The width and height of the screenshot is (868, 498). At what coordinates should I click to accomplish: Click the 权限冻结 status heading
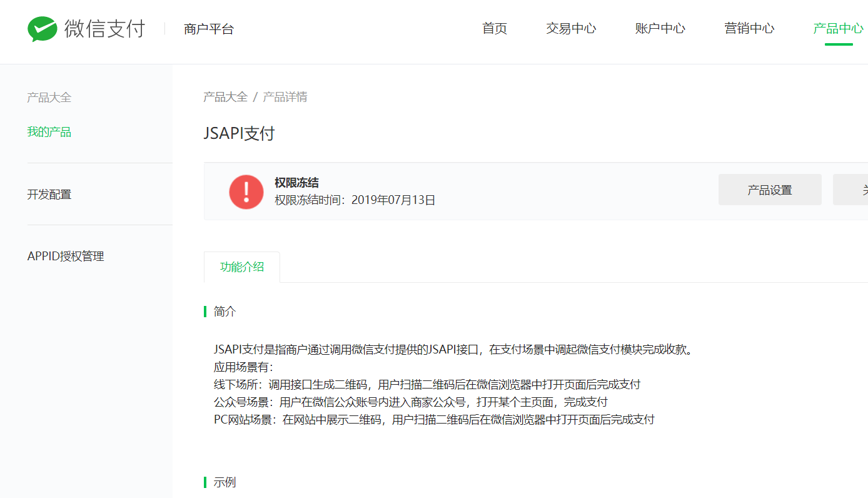tap(296, 183)
